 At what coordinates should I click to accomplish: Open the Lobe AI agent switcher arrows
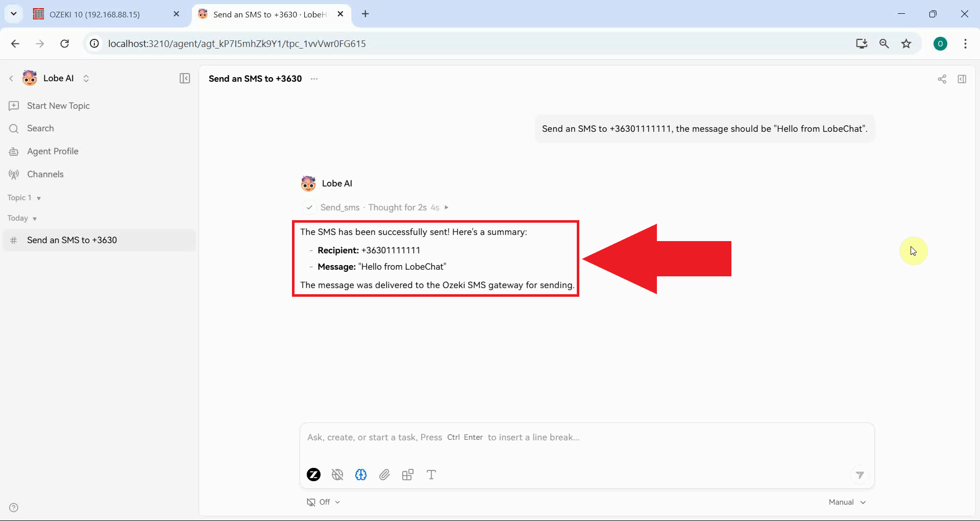pos(86,78)
